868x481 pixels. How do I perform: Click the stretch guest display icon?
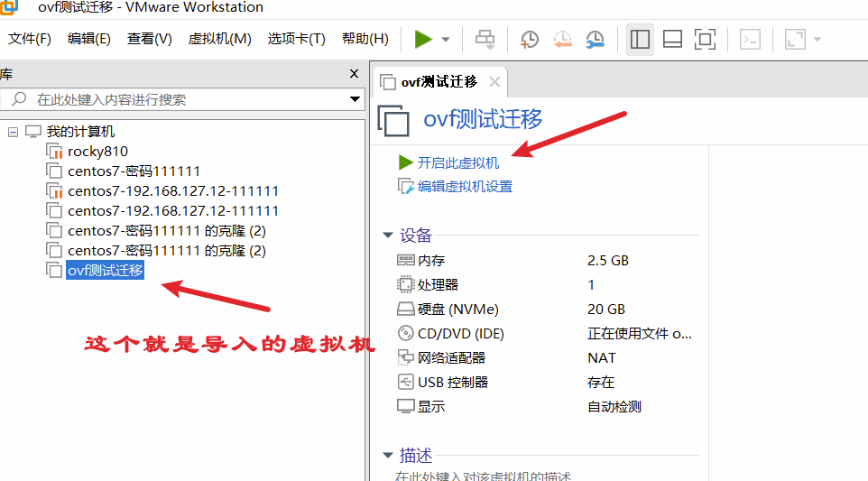795,40
